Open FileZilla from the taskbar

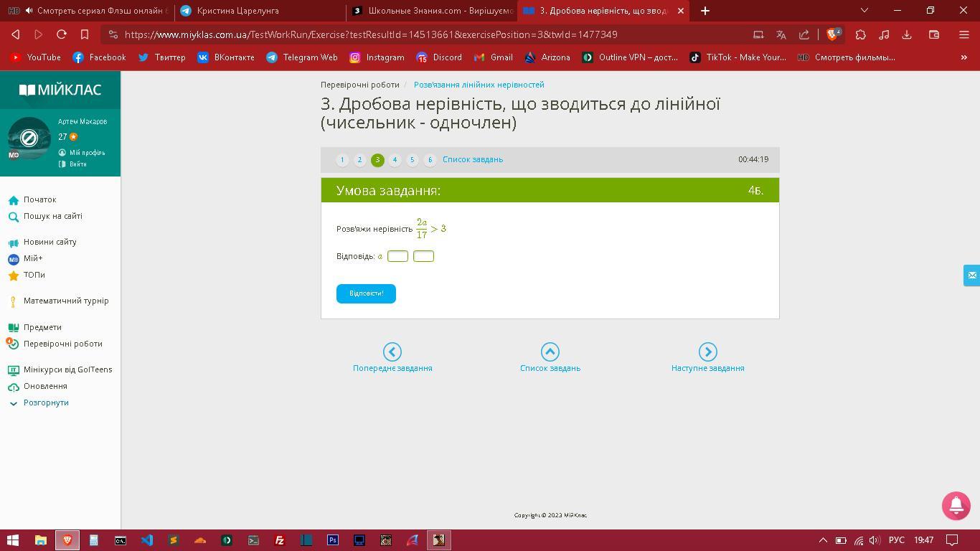(x=280, y=540)
